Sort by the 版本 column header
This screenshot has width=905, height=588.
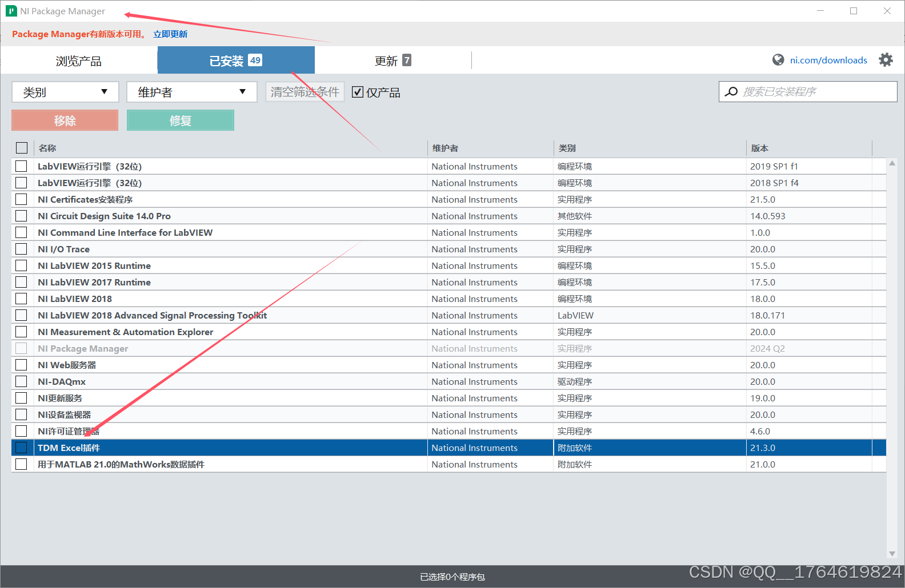pyautogui.click(x=809, y=148)
